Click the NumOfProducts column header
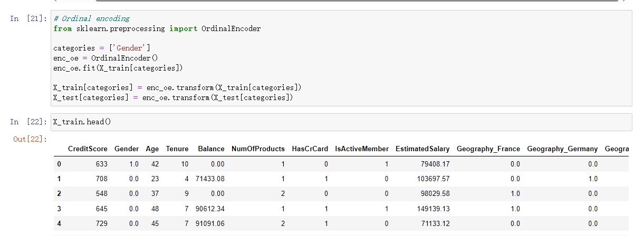644x236 pixels. click(x=258, y=149)
